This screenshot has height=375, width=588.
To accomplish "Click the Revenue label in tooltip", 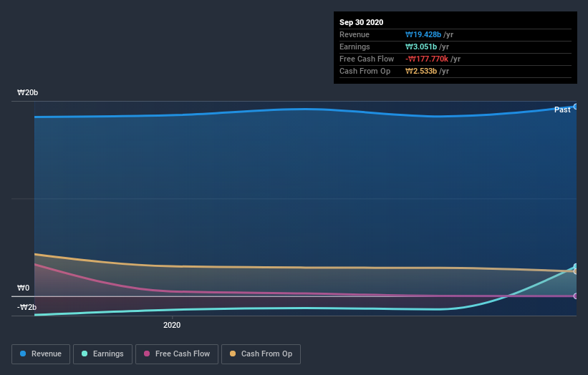I will [x=355, y=34].
